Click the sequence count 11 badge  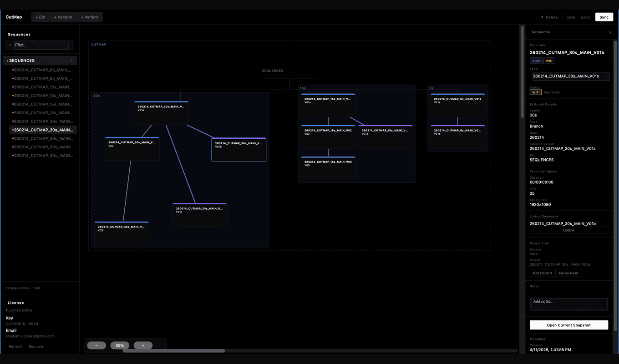(72, 61)
